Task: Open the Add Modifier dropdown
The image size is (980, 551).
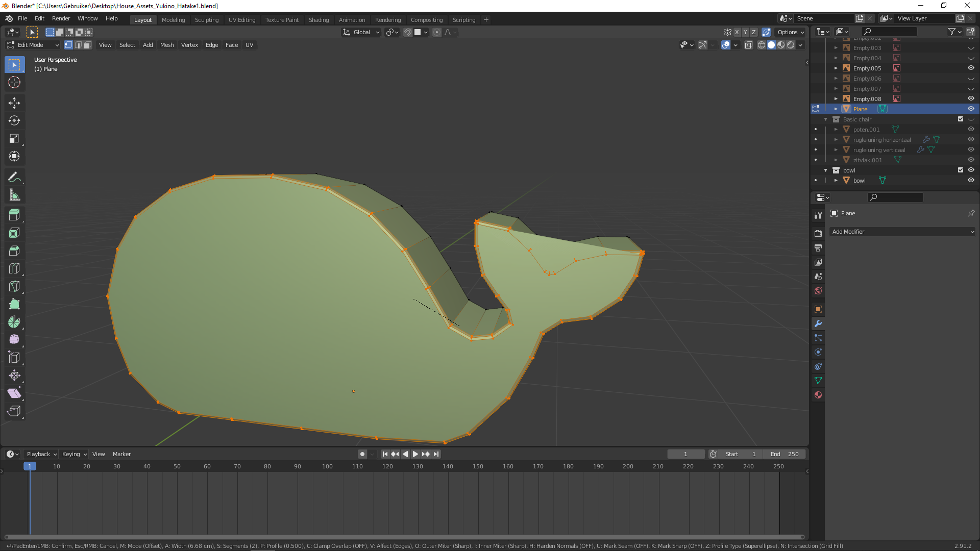Action: tap(902, 232)
